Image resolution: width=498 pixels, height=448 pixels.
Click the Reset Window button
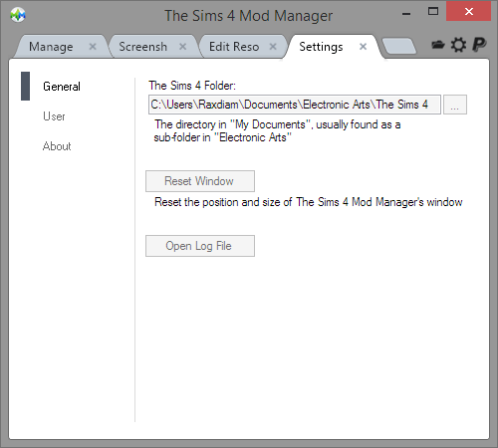click(x=200, y=181)
